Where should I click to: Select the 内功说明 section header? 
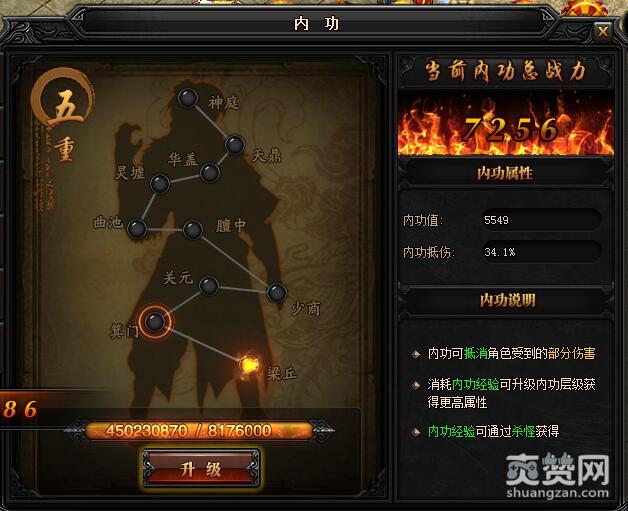coord(507,300)
